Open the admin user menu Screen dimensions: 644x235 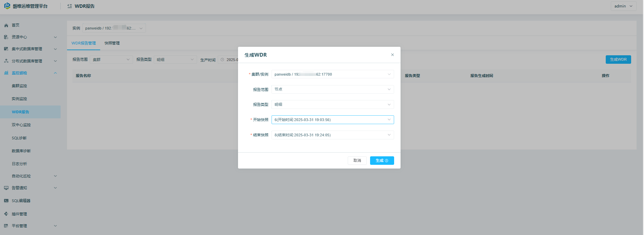click(623, 6)
